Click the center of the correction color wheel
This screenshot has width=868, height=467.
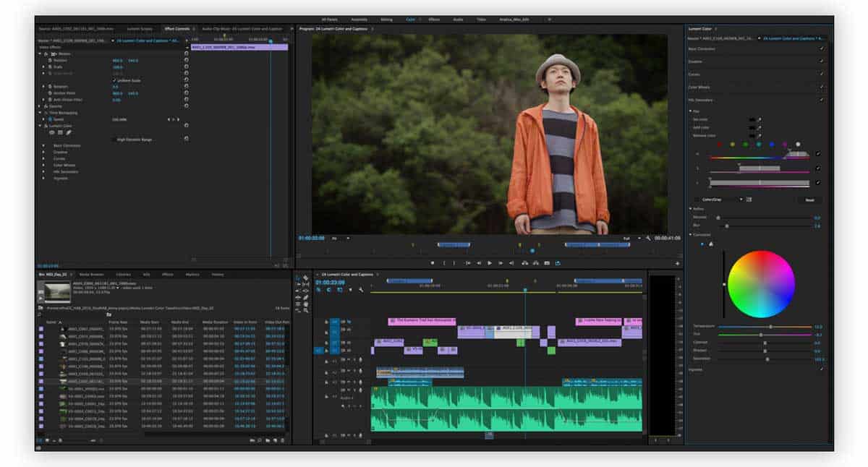click(761, 283)
